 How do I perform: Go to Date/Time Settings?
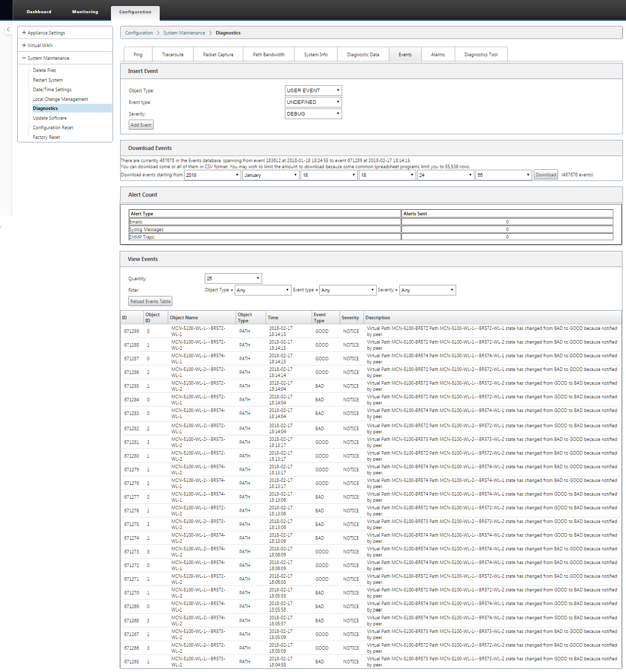tap(52, 90)
